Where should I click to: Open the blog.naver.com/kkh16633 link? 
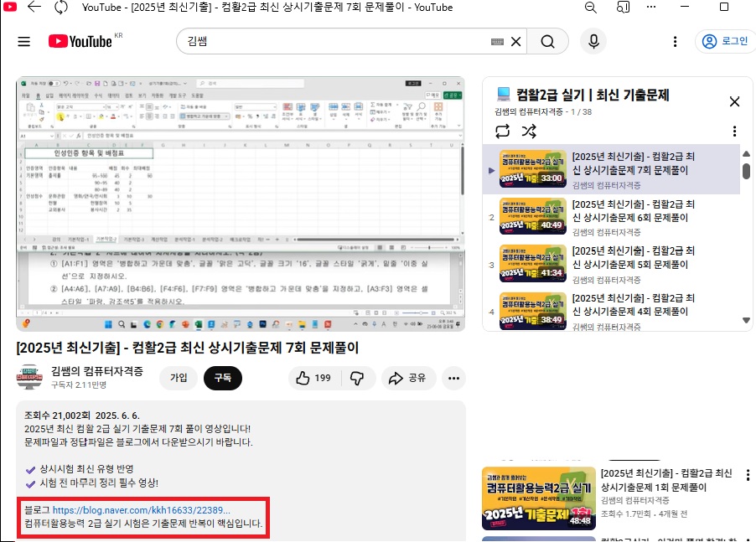click(142, 510)
